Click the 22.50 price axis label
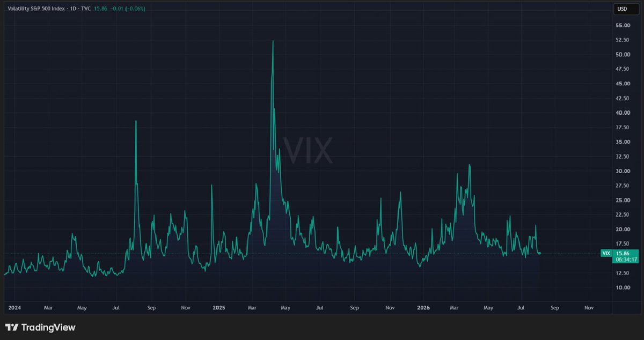 [x=623, y=215]
